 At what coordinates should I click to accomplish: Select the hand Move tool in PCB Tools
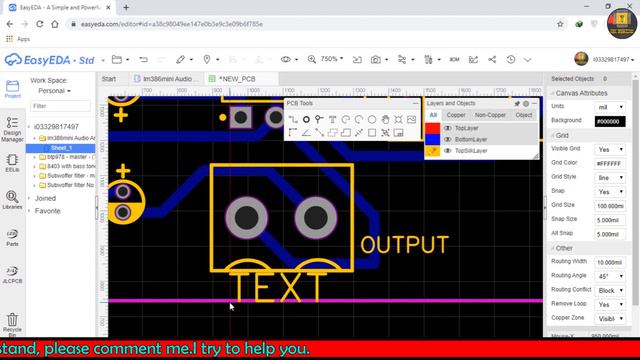click(x=385, y=120)
